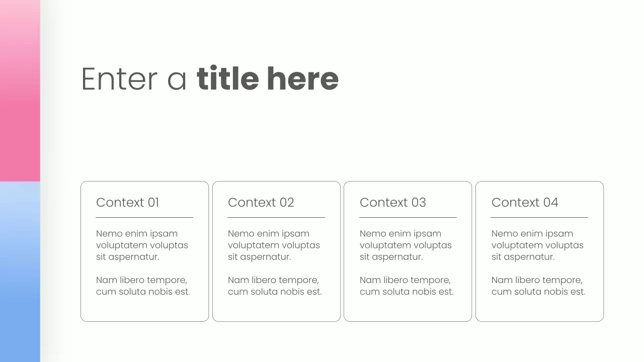
Task: Select "Nemo enim ipsam" paragraph in Context 02 card
Action: [274, 245]
